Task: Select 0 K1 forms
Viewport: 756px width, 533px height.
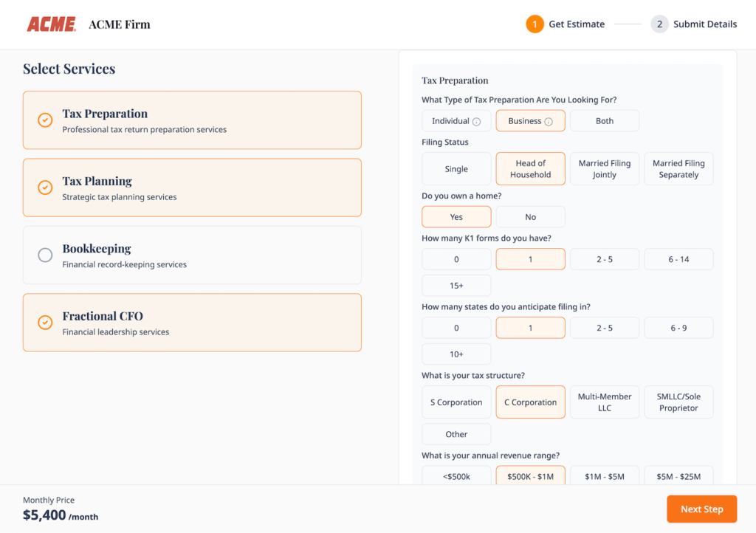Action: click(x=456, y=259)
